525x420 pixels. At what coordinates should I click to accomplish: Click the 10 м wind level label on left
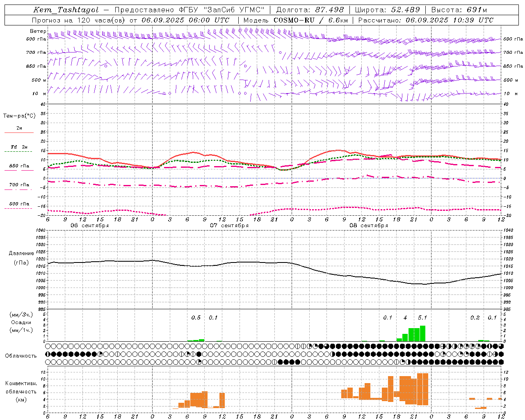point(39,94)
